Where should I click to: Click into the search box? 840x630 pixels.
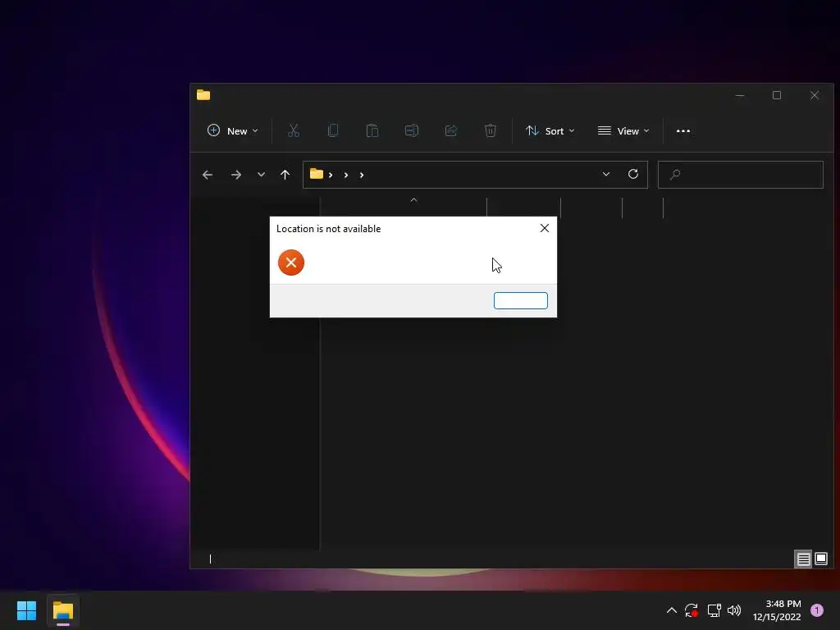click(x=741, y=175)
